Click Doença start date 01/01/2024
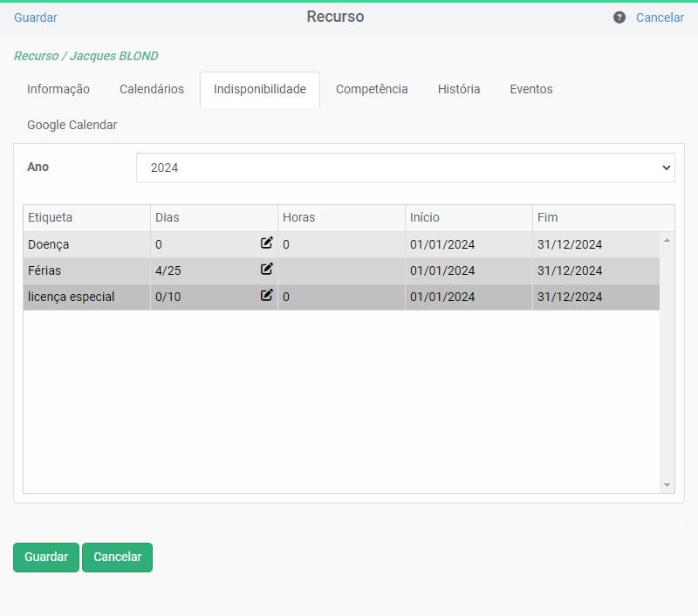 click(442, 245)
